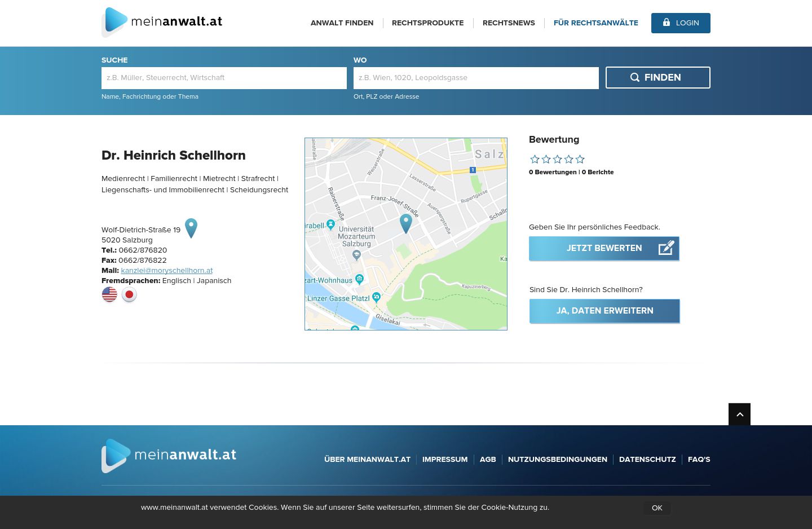Viewport: 812px width, 529px height.
Task: Click the footer meinanwalt.at logo
Action: (169, 455)
